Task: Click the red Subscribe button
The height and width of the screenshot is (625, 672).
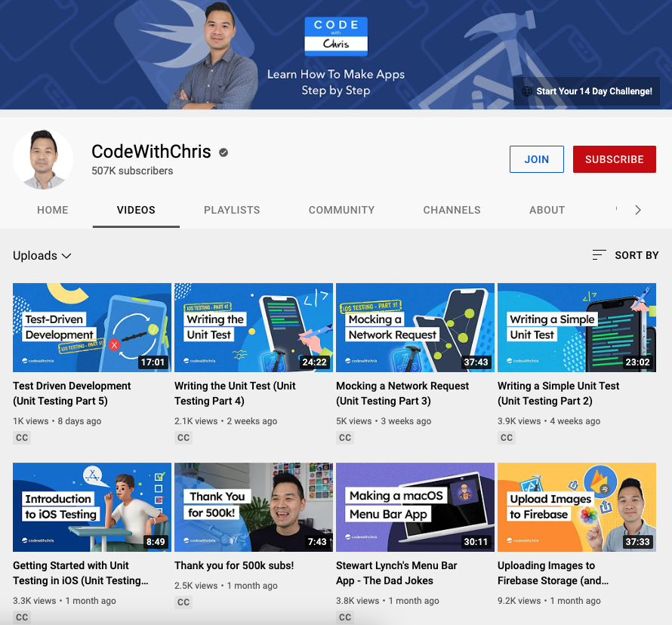Action: pos(614,159)
